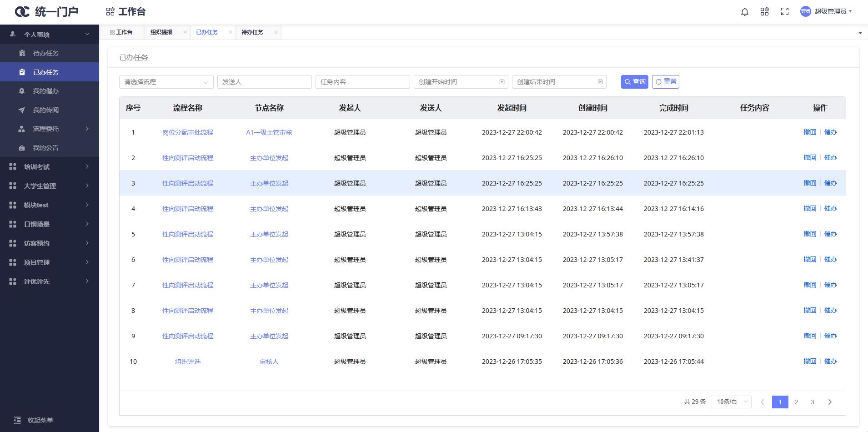Toggle fullscreen mode icon
Viewport: 868px width, 432px height.
(784, 12)
